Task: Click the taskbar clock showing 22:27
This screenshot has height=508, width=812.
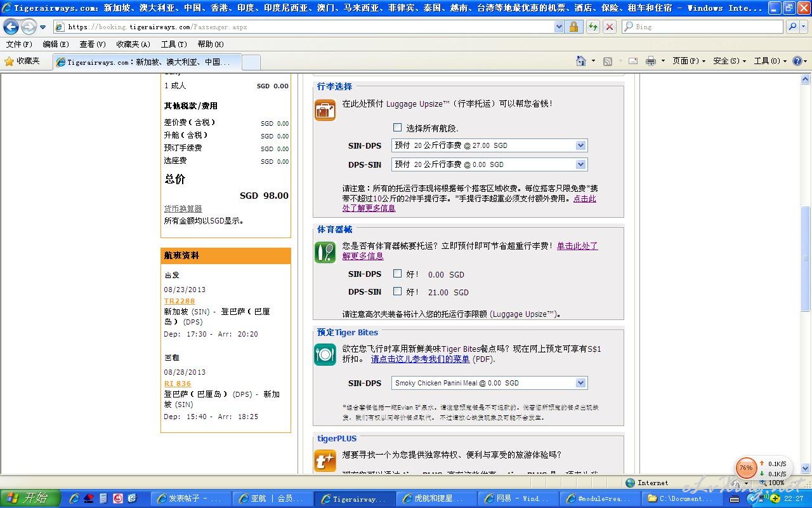Action: 794,498
